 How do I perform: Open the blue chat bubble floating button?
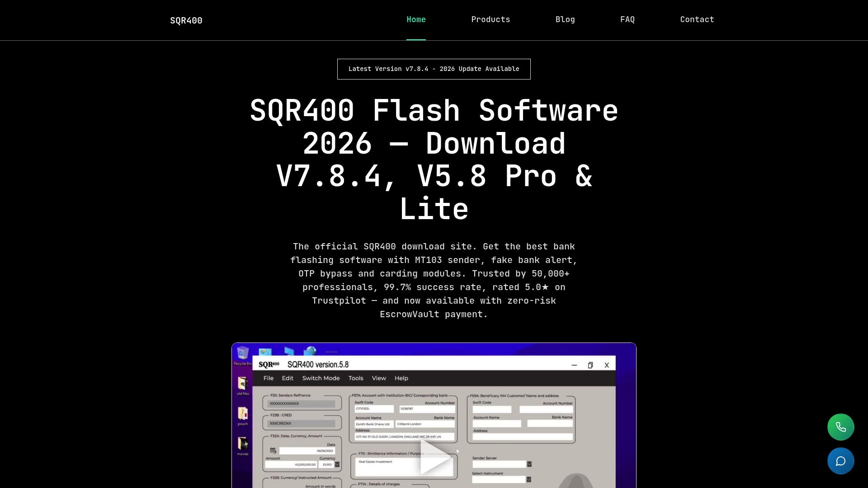coord(840,461)
